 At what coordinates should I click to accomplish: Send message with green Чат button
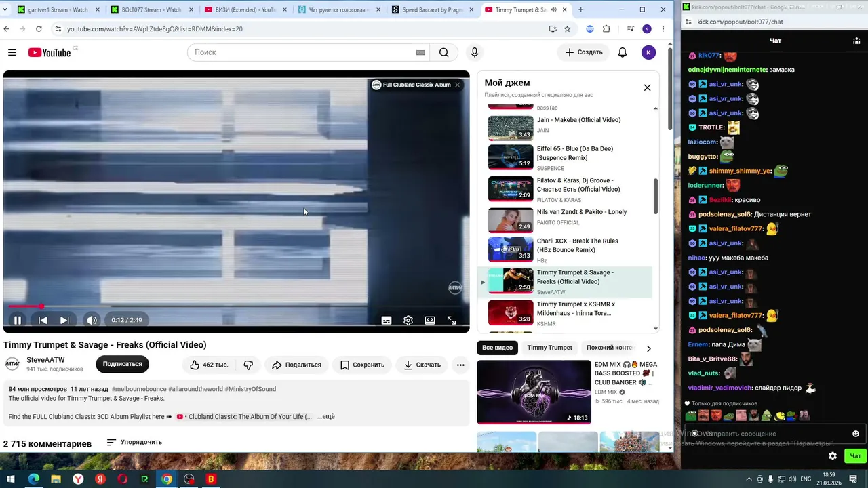[x=856, y=456]
